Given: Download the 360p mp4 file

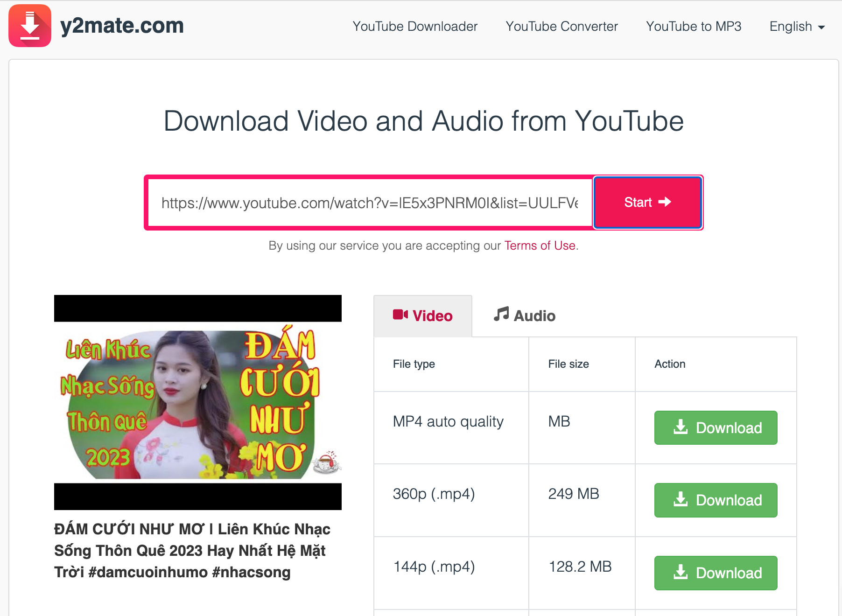Looking at the screenshot, I should (716, 500).
